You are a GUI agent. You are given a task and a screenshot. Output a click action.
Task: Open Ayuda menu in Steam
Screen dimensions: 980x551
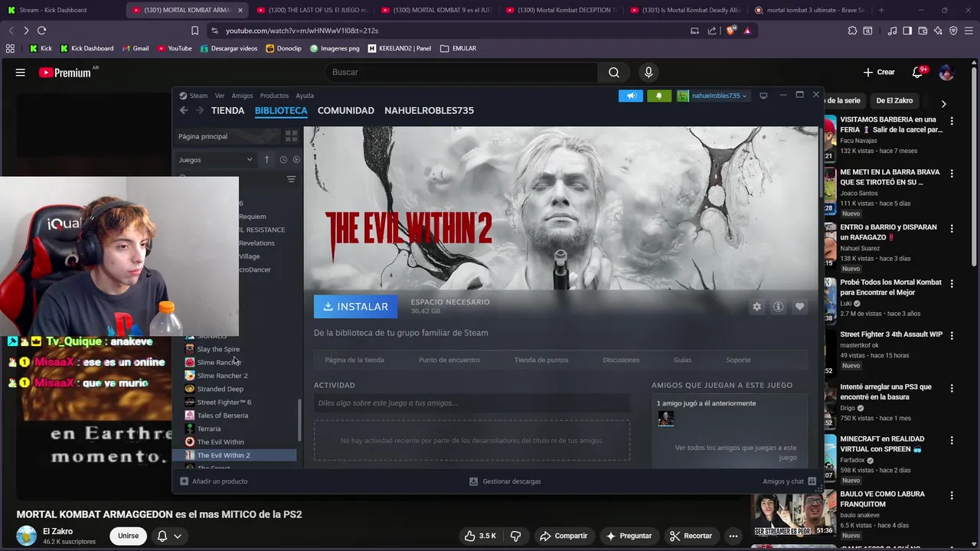coord(305,96)
